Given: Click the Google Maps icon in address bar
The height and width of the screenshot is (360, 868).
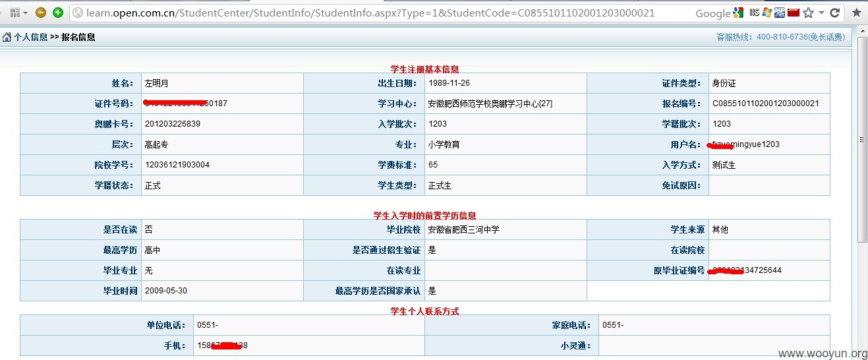Looking at the screenshot, I should click(738, 13).
